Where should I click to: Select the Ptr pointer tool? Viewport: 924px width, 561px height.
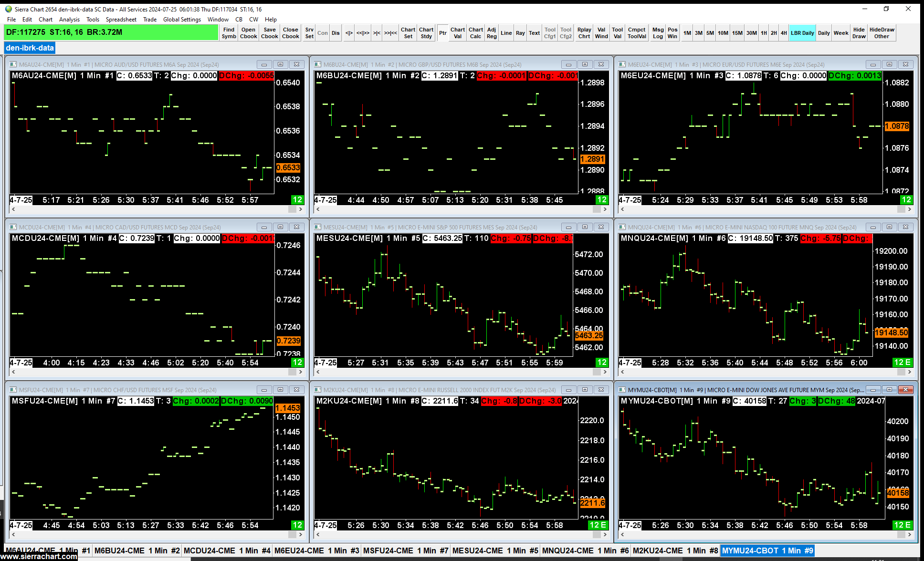(443, 33)
